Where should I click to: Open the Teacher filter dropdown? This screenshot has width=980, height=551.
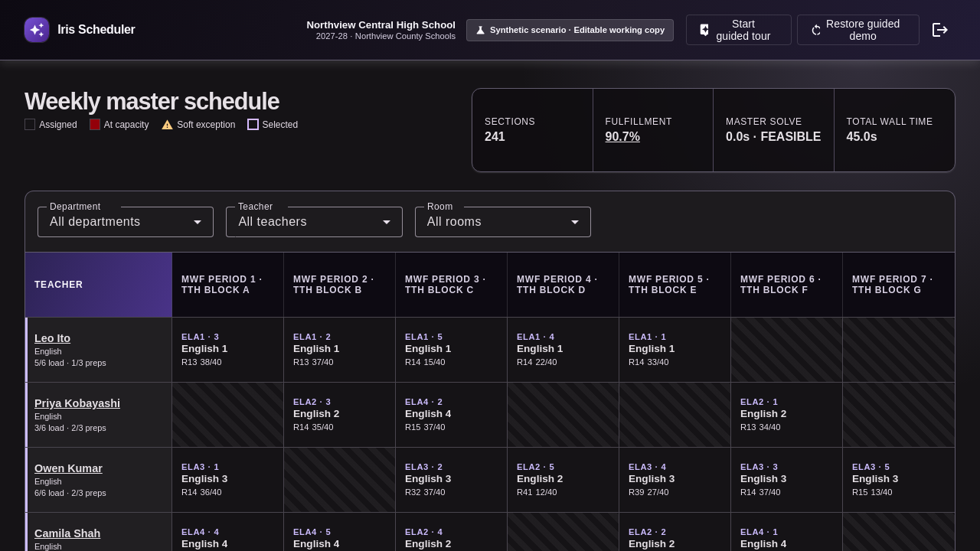pyautogui.click(x=314, y=222)
